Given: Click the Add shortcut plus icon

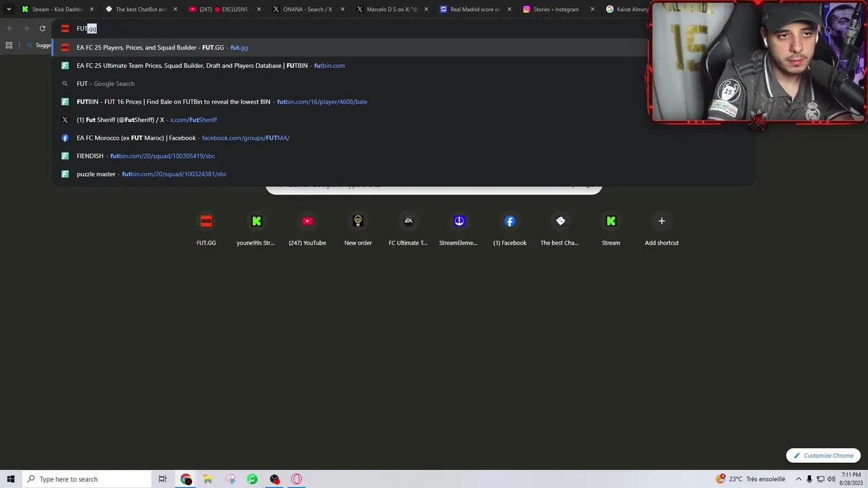Looking at the screenshot, I should [662, 221].
